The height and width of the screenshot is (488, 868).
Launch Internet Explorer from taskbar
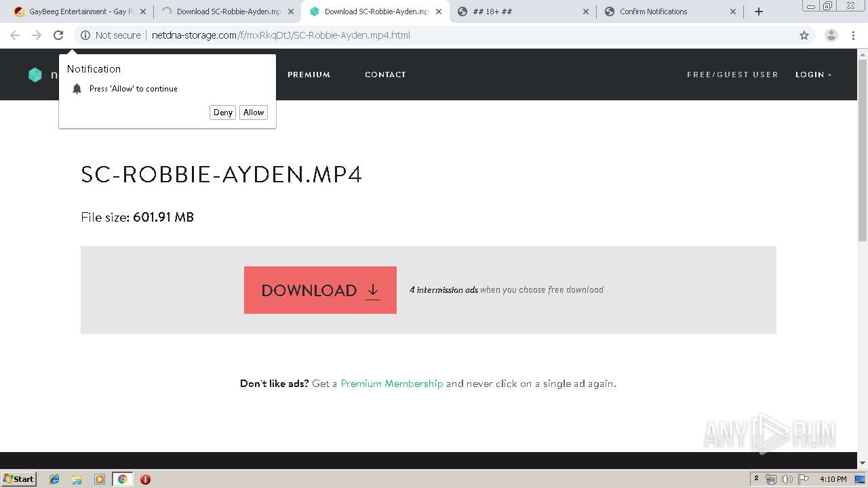(54, 479)
